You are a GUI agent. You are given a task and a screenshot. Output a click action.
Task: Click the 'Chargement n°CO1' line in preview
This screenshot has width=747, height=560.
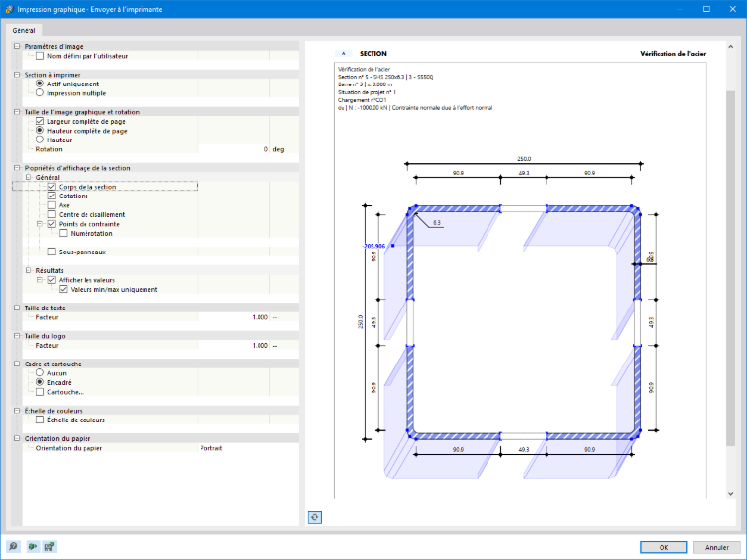click(362, 100)
